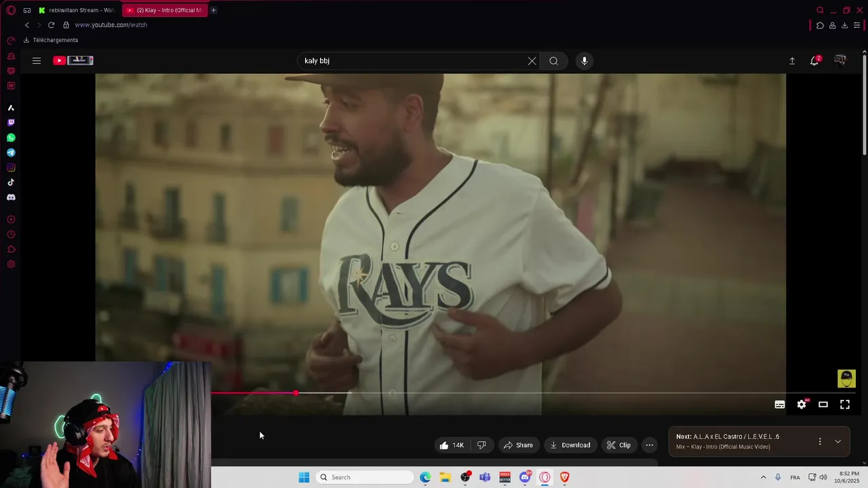Start voice search with microphone
868x488 pixels.
585,61
